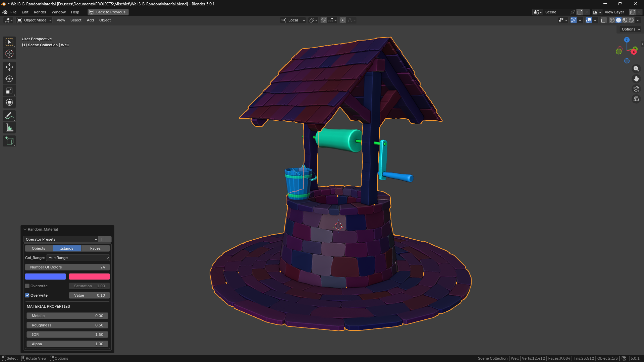Viewport: 644px width, 362px height.
Task: Open the Render menu
Action: pos(40,12)
